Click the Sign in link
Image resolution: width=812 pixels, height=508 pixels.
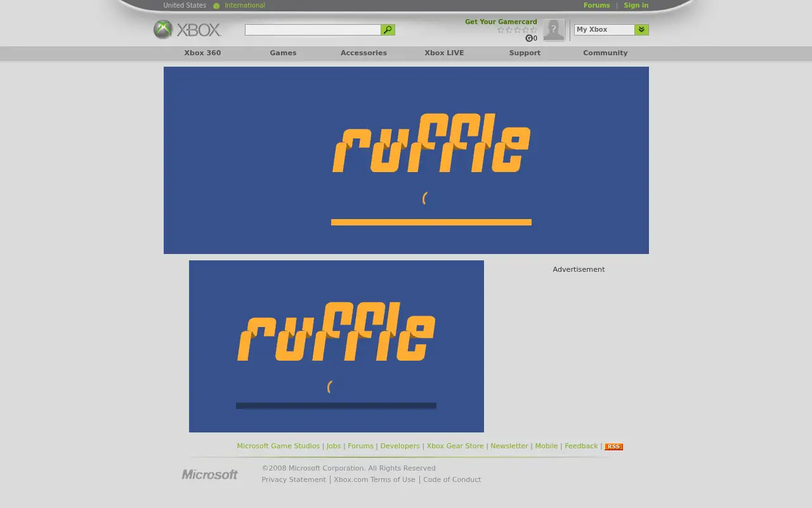(636, 6)
